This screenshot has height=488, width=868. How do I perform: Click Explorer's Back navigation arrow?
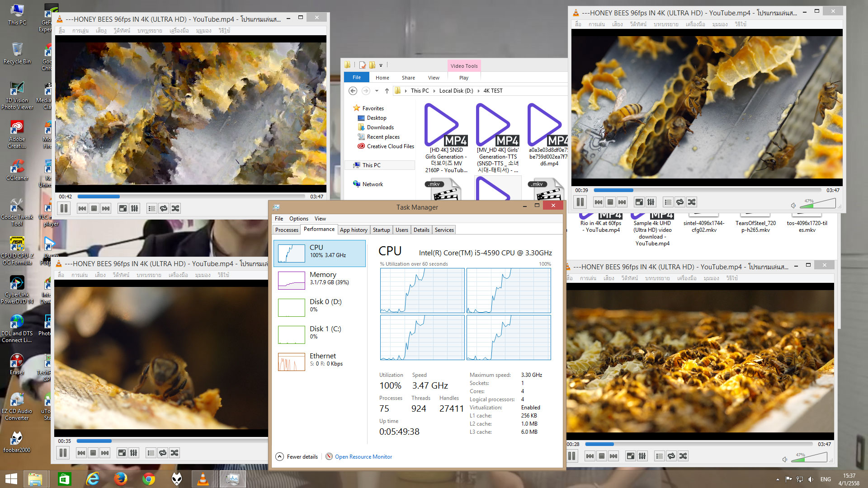click(353, 91)
